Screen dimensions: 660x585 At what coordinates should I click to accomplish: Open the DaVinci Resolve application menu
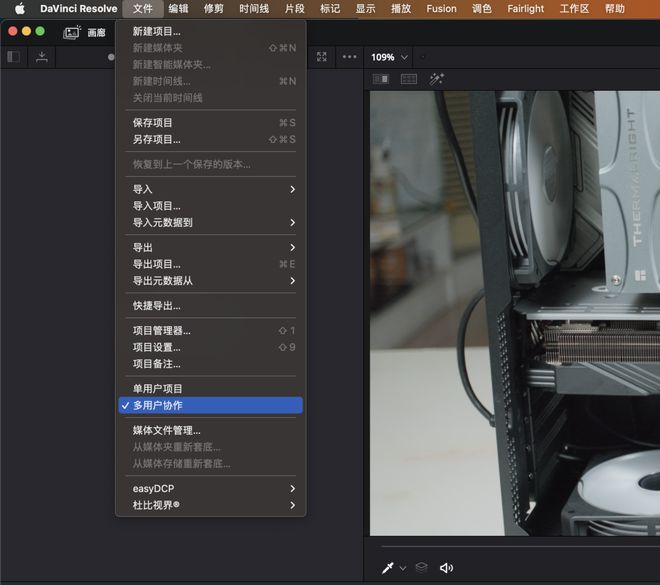pyautogui.click(x=78, y=8)
